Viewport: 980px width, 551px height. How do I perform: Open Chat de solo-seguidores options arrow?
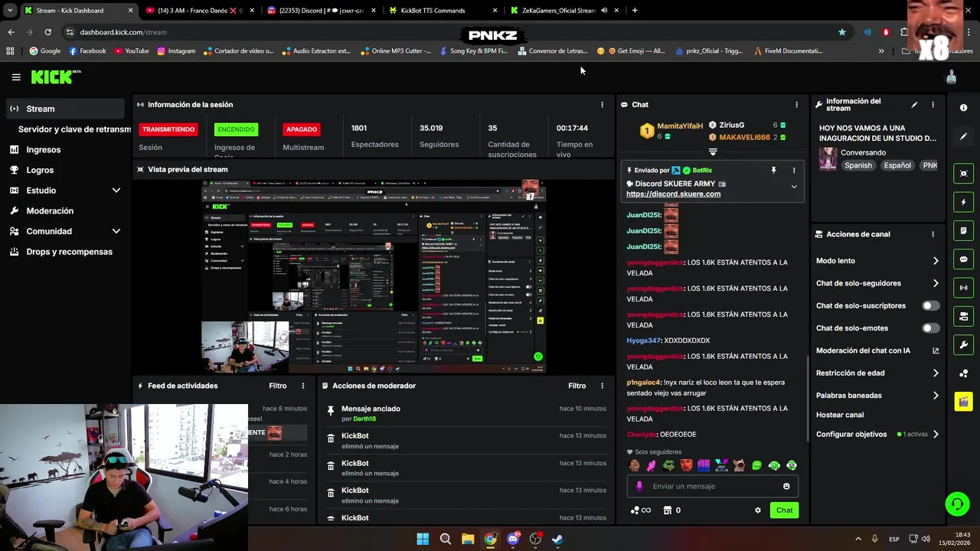pyautogui.click(x=936, y=283)
